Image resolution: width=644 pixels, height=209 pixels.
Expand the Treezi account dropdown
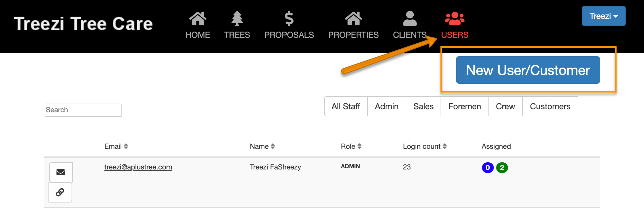pyautogui.click(x=603, y=16)
